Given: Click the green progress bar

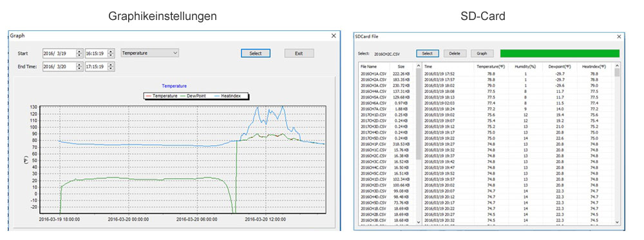Looking at the screenshot, I should pos(560,54).
